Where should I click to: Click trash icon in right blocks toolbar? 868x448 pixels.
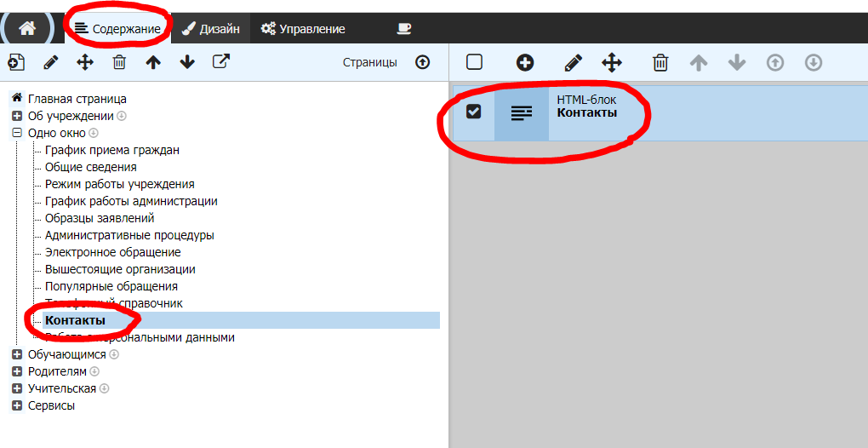tap(660, 62)
